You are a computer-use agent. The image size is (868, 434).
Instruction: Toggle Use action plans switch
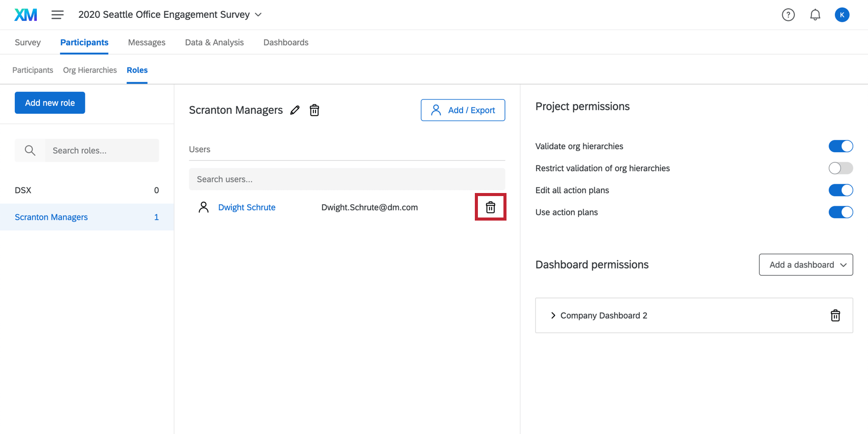pos(840,212)
